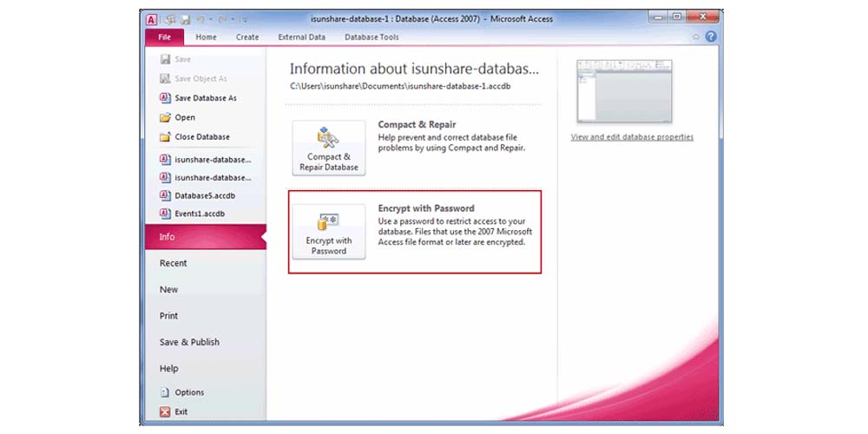Image resolution: width=868 pixels, height=434 pixels.
Task: Click the red Exit icon
Action: [165, 411]
